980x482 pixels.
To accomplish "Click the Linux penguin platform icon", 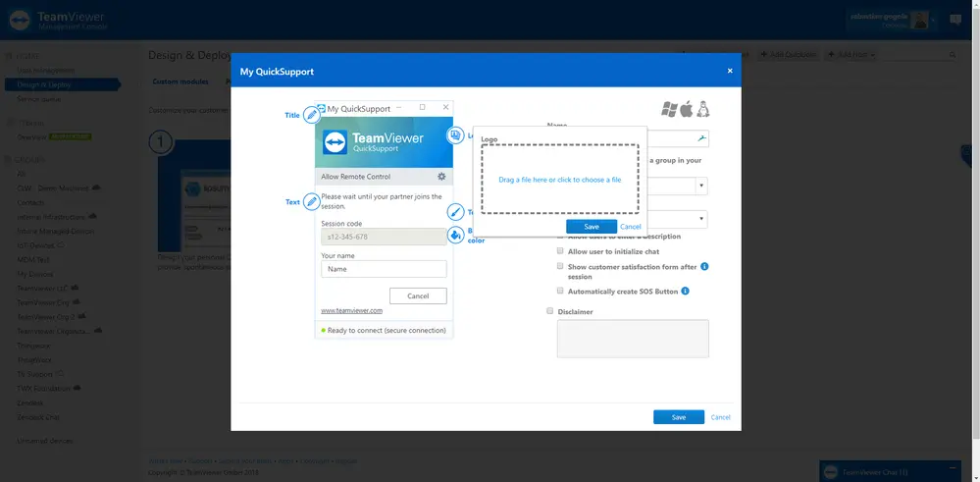I will [x=703, y=109].
